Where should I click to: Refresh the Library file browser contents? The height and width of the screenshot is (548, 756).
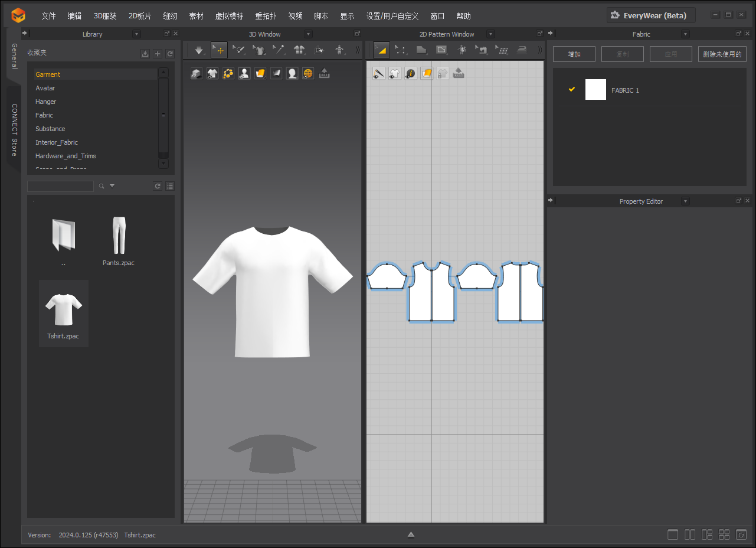[158, 186]
